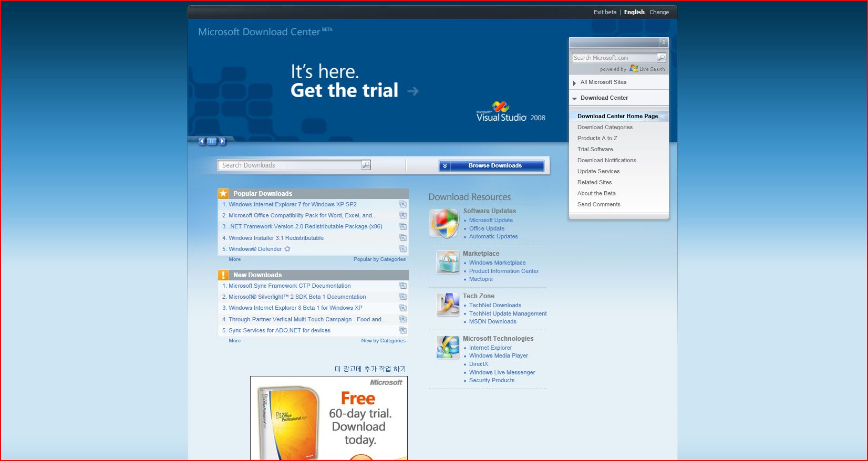
Task: Click the New Downloads exclamation icon
Action: click(223, 275)
